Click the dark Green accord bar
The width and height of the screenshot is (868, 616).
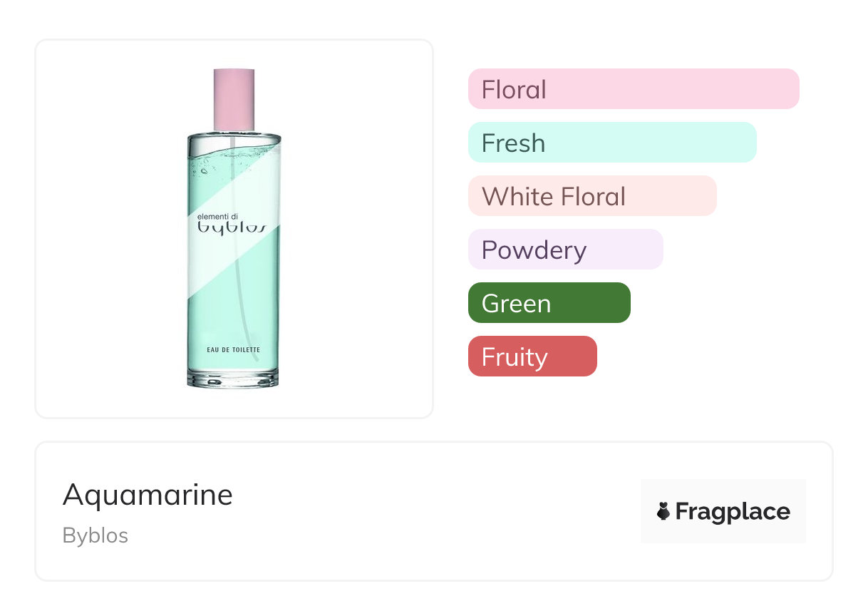click(549, 303)
